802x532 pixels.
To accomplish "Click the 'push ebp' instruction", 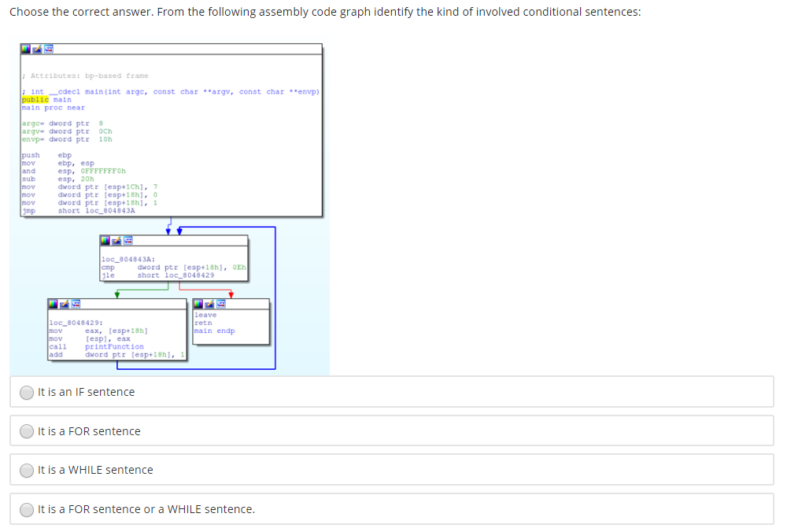I will tap(46, 155).
